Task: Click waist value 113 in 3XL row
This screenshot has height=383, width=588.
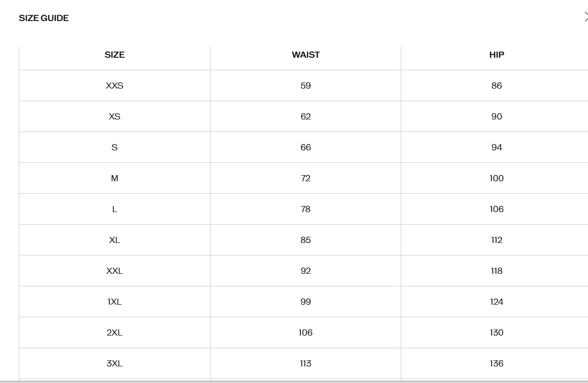Action: point(306,364)
